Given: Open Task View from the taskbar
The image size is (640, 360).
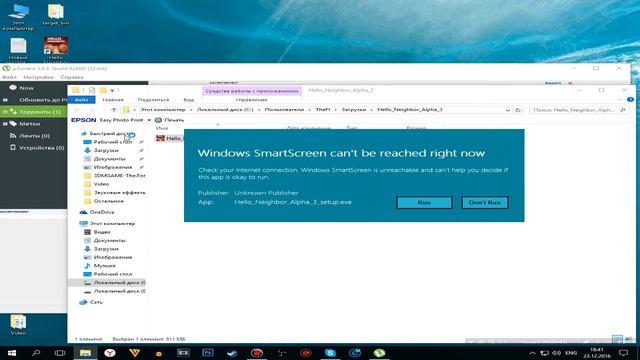Looking at the screenshot, I should click(x=60, y=353).
